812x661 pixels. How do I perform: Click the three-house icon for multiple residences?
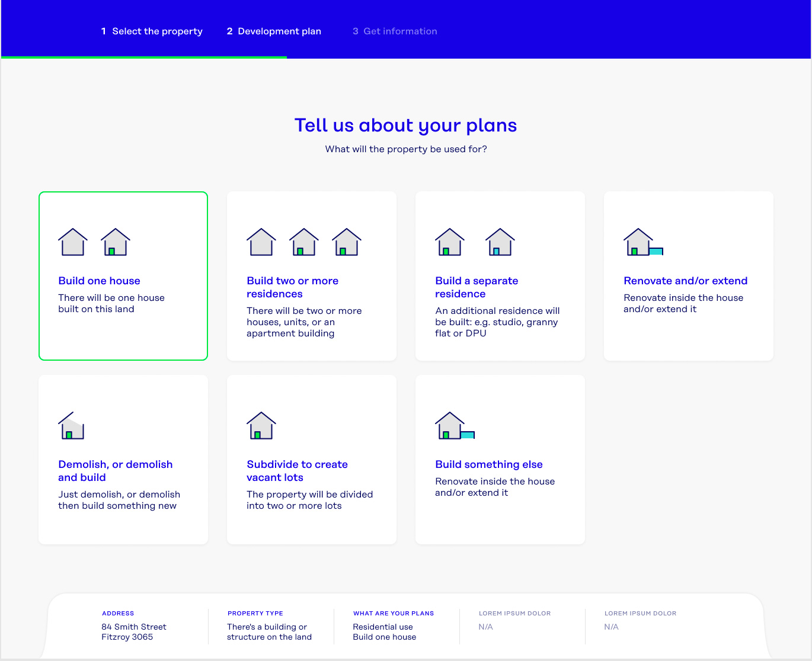[x=304, y=242]
